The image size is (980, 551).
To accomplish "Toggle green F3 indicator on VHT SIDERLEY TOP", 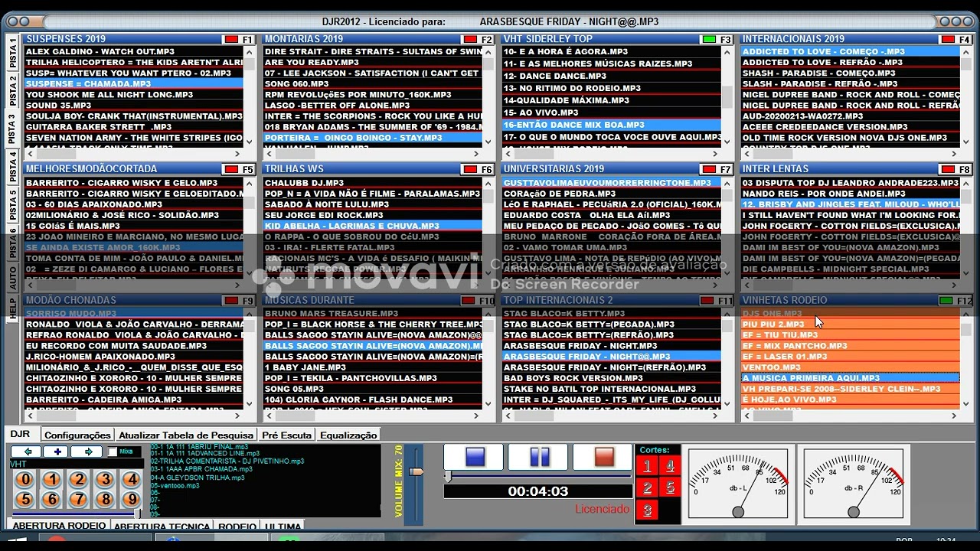I will [709, 40].
